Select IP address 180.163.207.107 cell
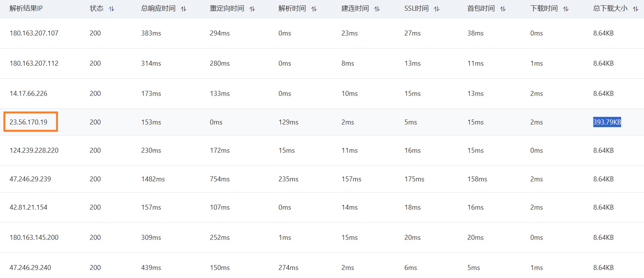Image resolution: width=644 pixels, height=278 pixels. [34, 33]
